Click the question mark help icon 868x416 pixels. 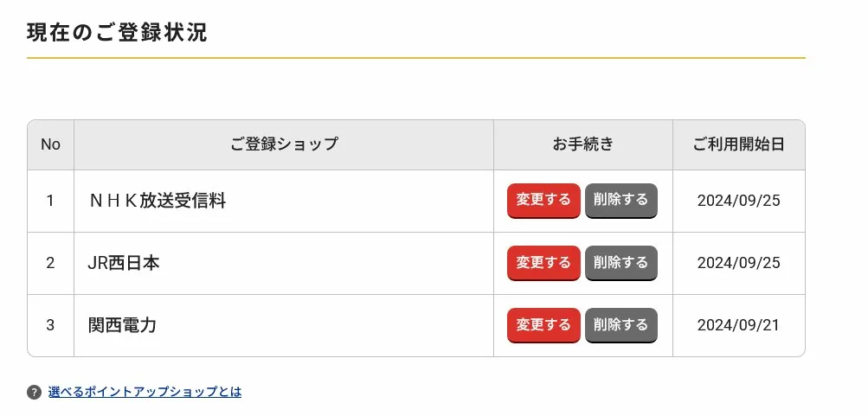pyautogui.click(x=34, y=392)
